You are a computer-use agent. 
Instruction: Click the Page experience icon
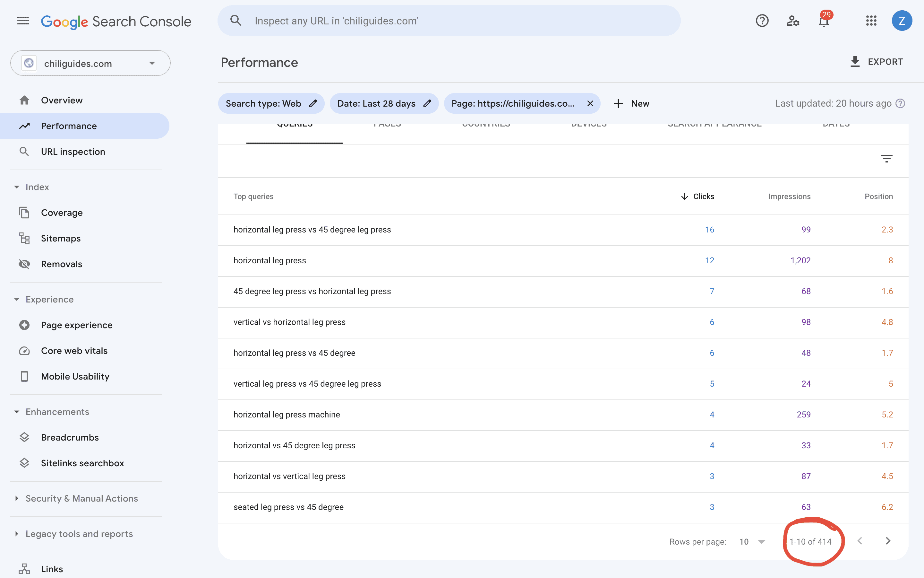pos(24,325)
